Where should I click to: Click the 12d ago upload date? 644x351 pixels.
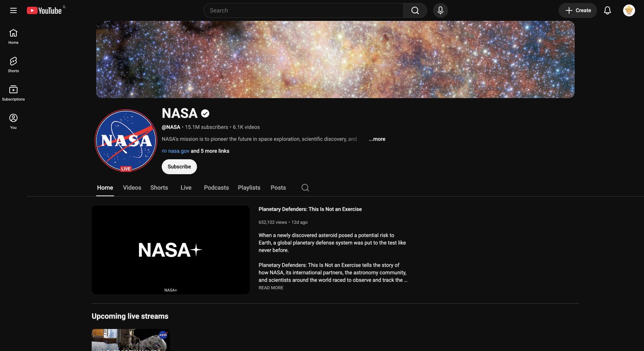[x=300, y=222]
